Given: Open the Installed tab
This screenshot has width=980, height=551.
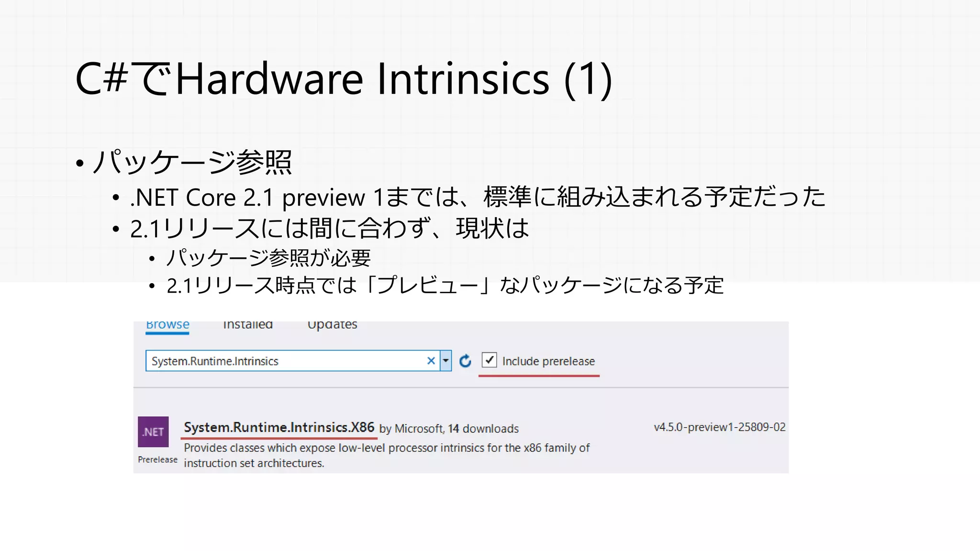Looking at the screenshot, I should click(x=248, y=325).
